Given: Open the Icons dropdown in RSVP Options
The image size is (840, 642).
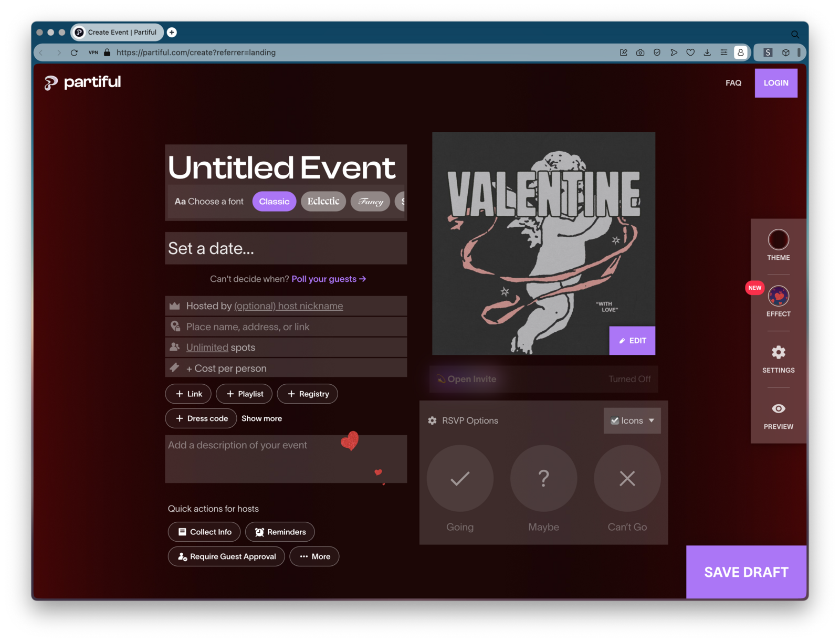Looking at the screenshot, I should 651,420.
